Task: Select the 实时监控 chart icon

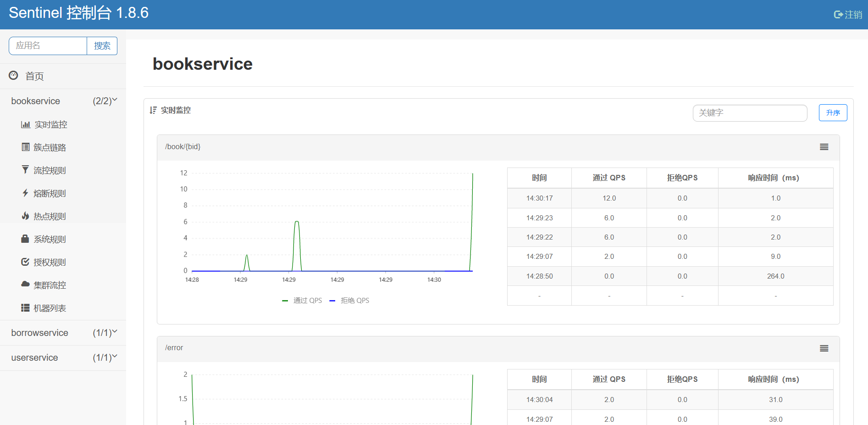Action: (26, 124)
